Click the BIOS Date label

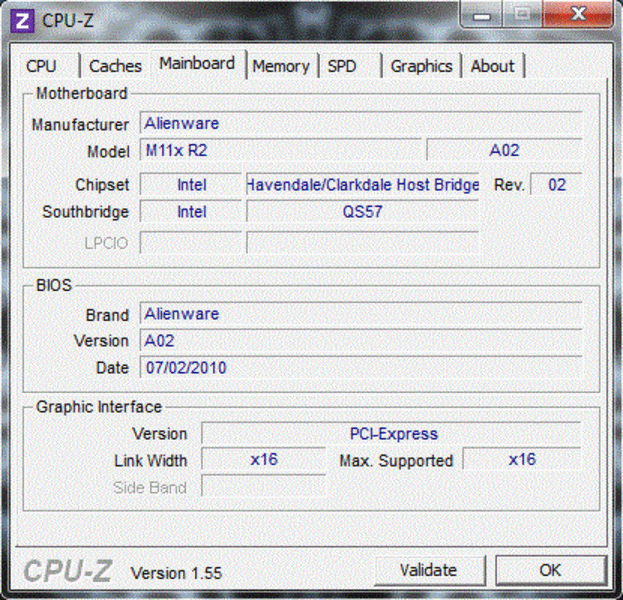tap(112, 368)
